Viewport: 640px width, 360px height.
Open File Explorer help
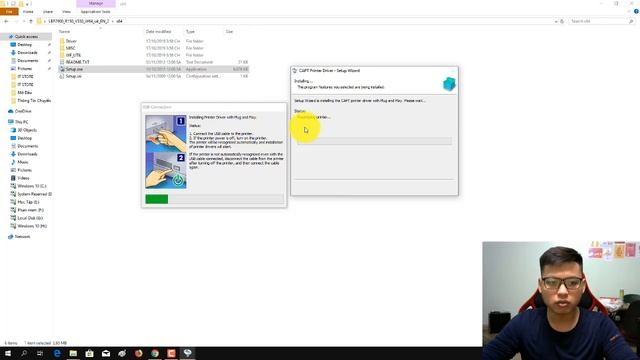coord(636,11)
